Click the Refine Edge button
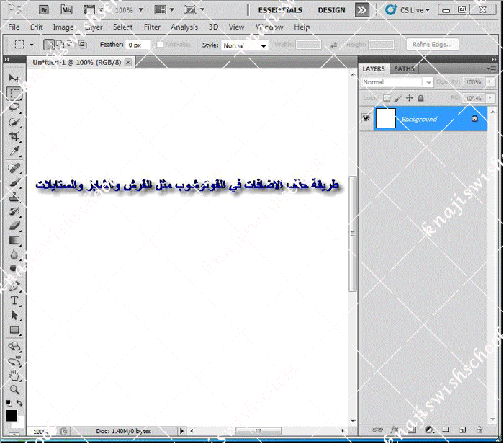The height and width of the screenshot is (444, 504). (432, 45)
